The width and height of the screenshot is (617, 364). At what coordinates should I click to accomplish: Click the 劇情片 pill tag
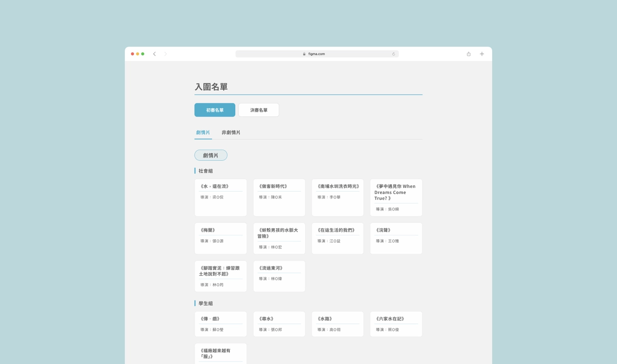(x=211, y=155)
